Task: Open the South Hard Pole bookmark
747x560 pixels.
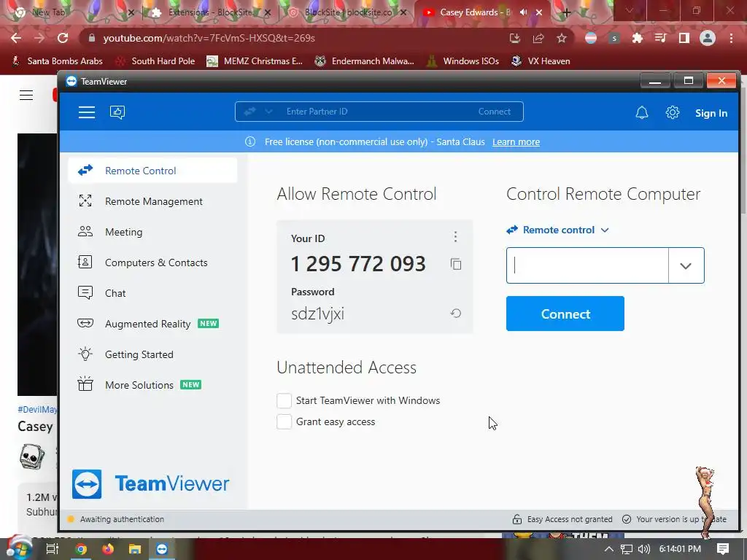Action: [x=155, y=61]
